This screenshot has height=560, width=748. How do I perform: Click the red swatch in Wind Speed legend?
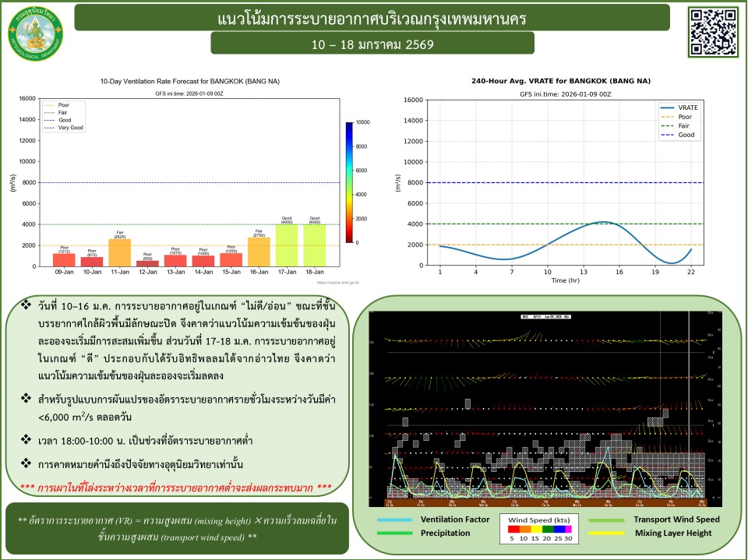512,527
